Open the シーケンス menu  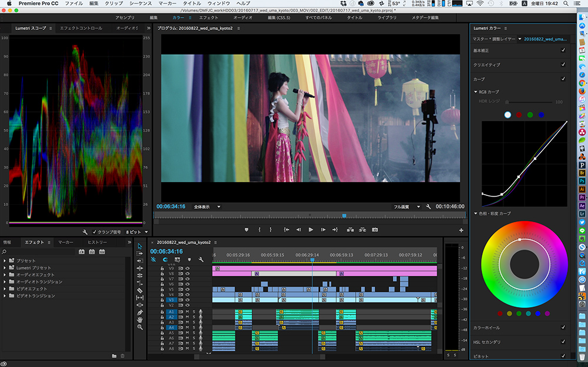coord(140,4)
